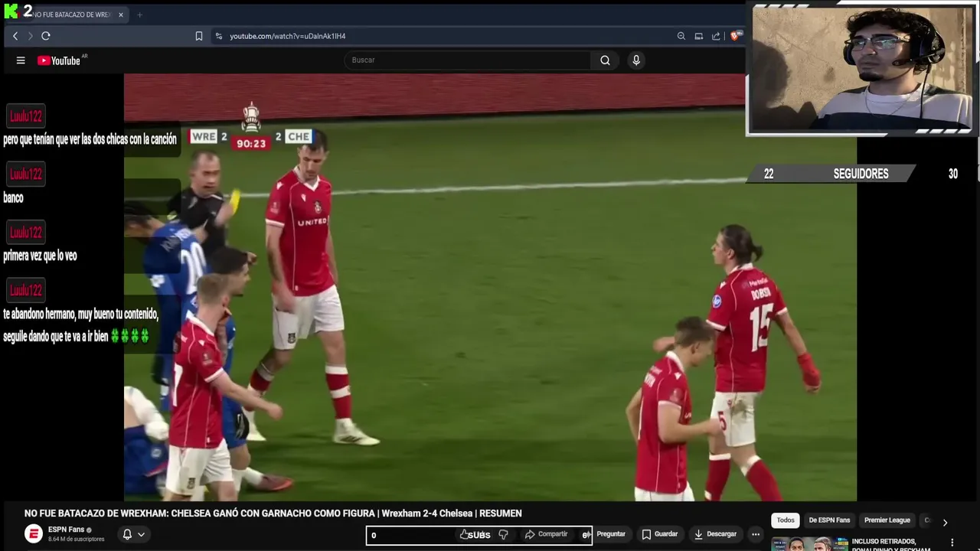
Task: Dislike the video with thumbs down
Action: 503,534
